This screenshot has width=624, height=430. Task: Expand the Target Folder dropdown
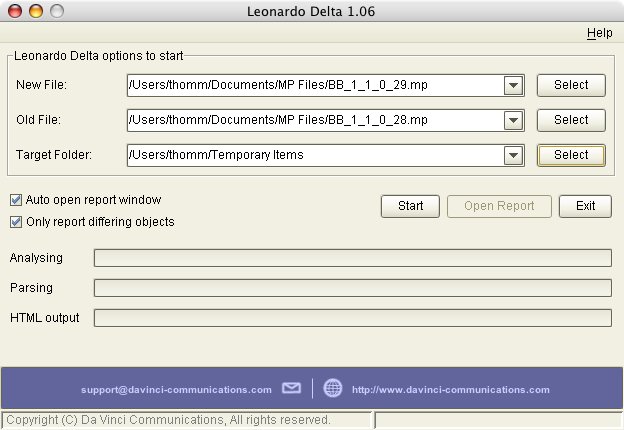[x=514, y=156]
